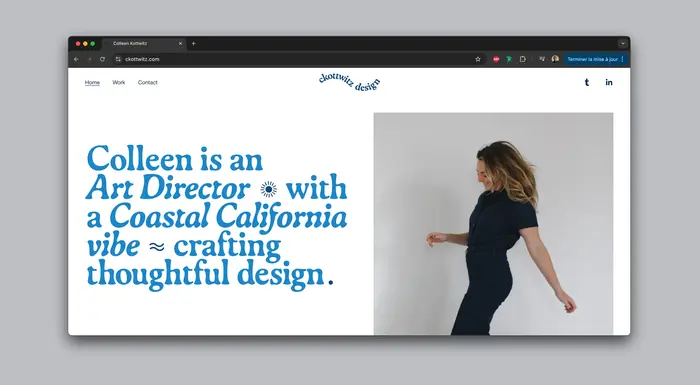
Task: Click the green window fullscreen button
Action: pyautogui.click(x=92, y=43)
